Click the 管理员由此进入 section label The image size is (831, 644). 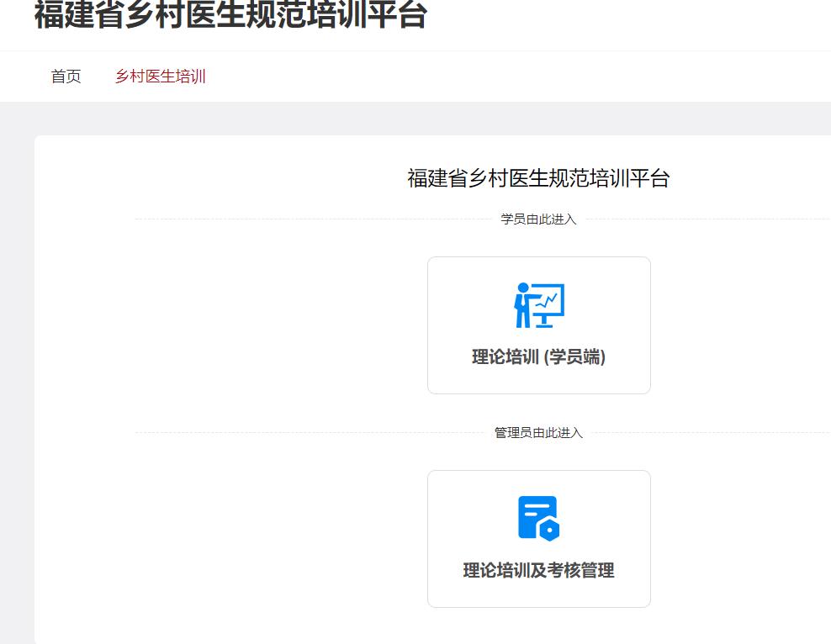tap(538, 433)
